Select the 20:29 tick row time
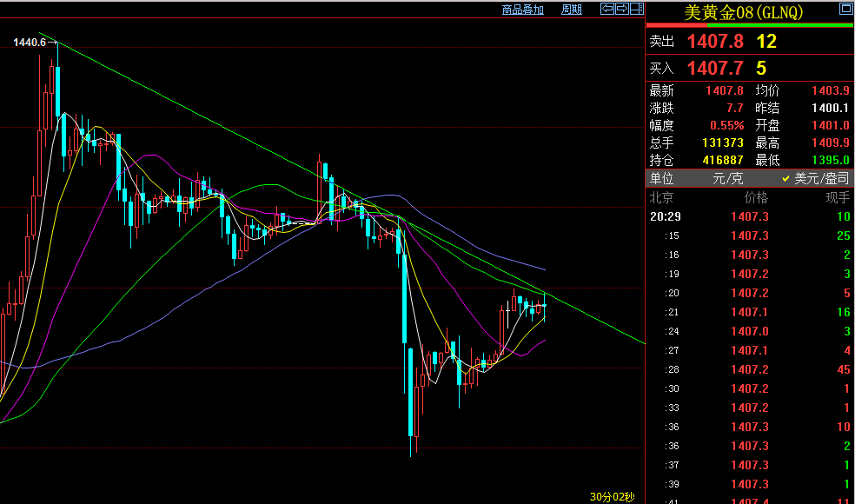 666,216
